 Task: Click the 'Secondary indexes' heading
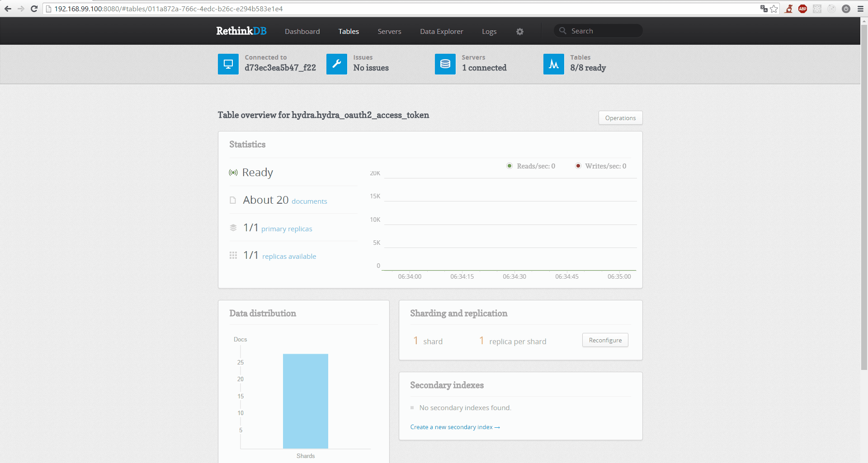click(447, 385)
